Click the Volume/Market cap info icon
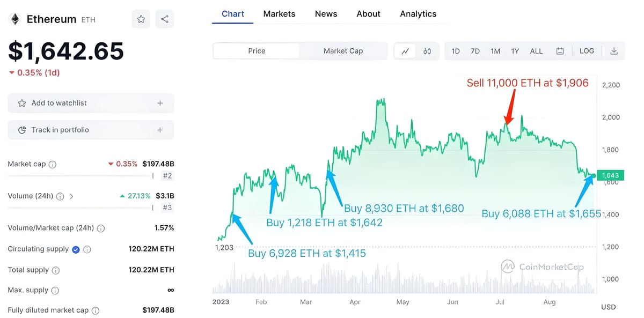644x318 pixels. [101, 228]
